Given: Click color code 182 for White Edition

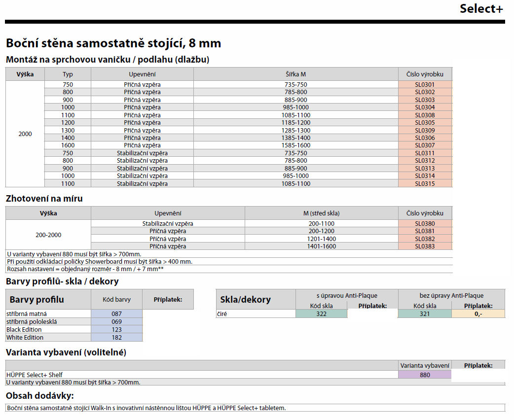Looking at the screenshot, I should coord(116,338).
